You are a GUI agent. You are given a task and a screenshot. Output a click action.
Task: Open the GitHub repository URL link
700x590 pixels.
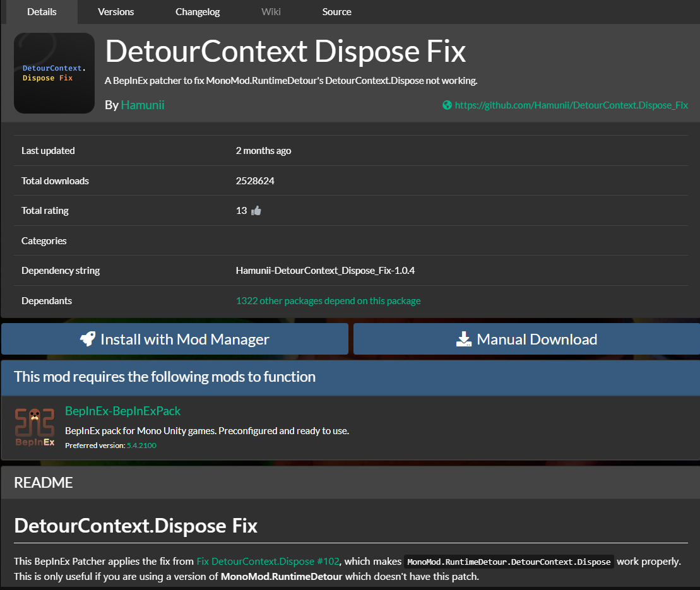[571, 105]
